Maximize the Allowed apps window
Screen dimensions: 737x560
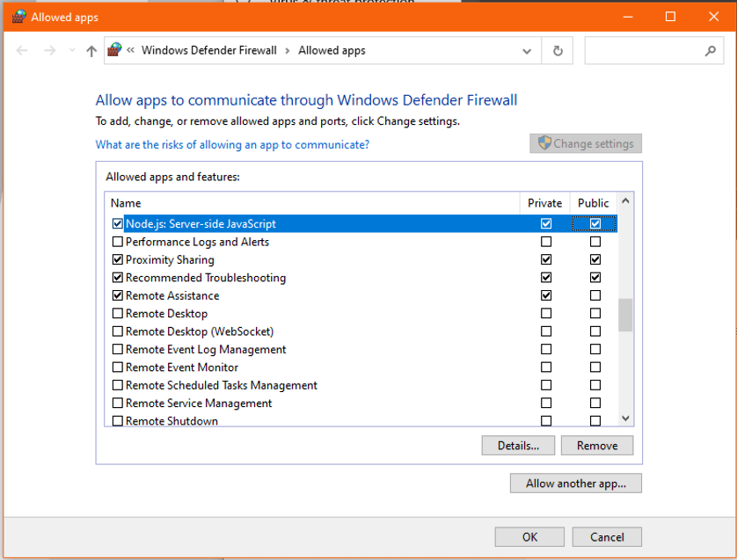(670, 17)
